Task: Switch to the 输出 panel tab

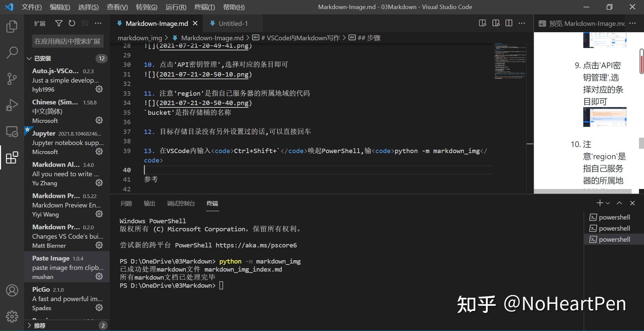Action: (149, 203)
